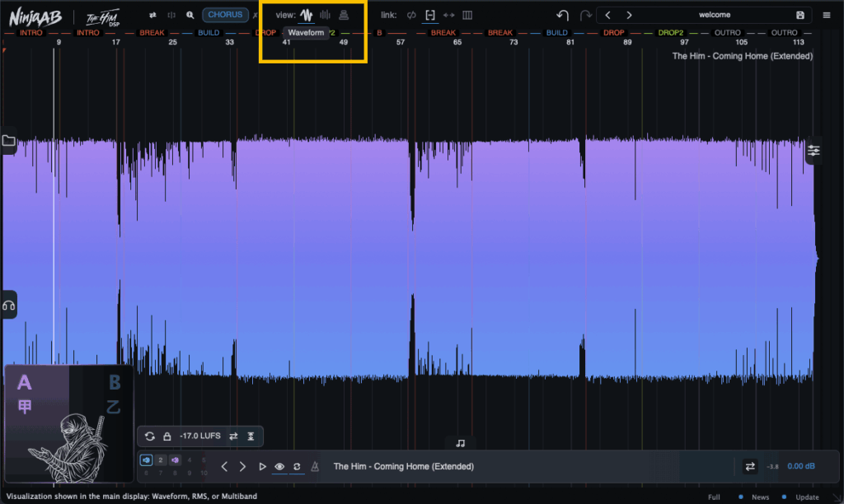Screen dimensions: 844x504
Task: Undo the last action
Action: click(x=562, y=15)
